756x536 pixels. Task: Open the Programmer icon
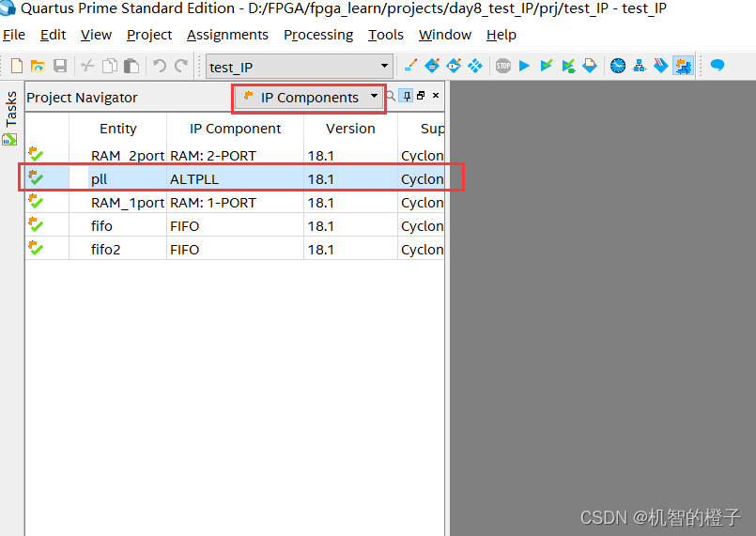point(661,66)
